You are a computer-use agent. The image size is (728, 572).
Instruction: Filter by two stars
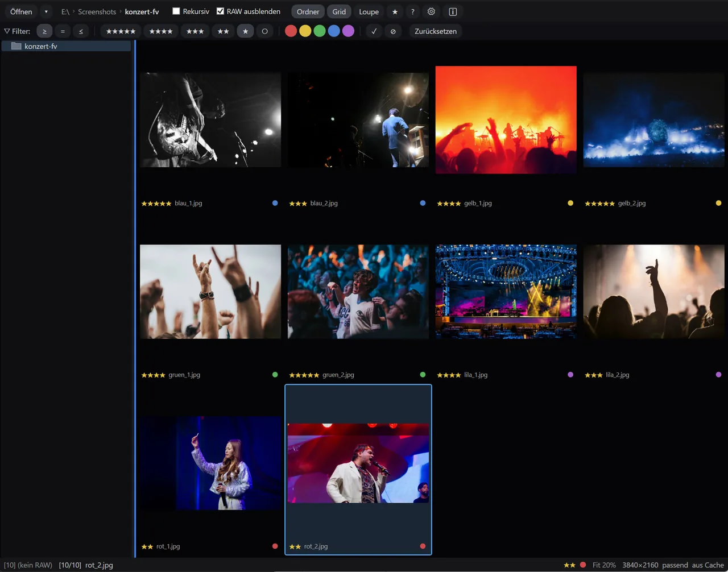(x=224, y=31)
